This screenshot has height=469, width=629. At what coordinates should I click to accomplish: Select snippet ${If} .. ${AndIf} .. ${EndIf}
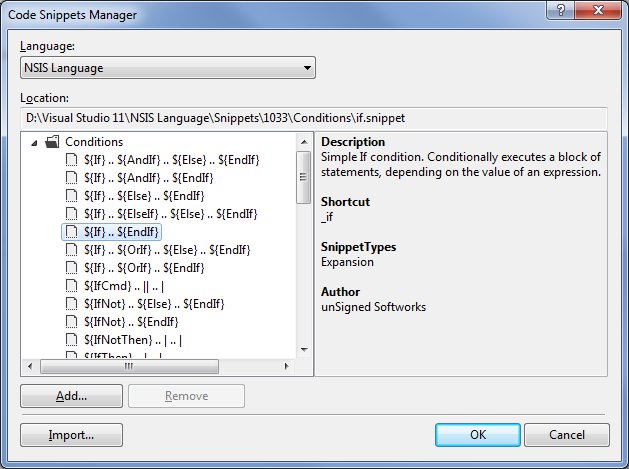coord(149,178)
